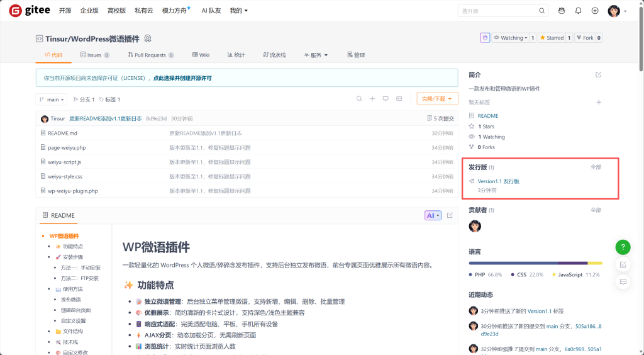The width and height of the screenshot is (644, 355).
Task: Open the 流水线 tab
Action: point(274,55)
